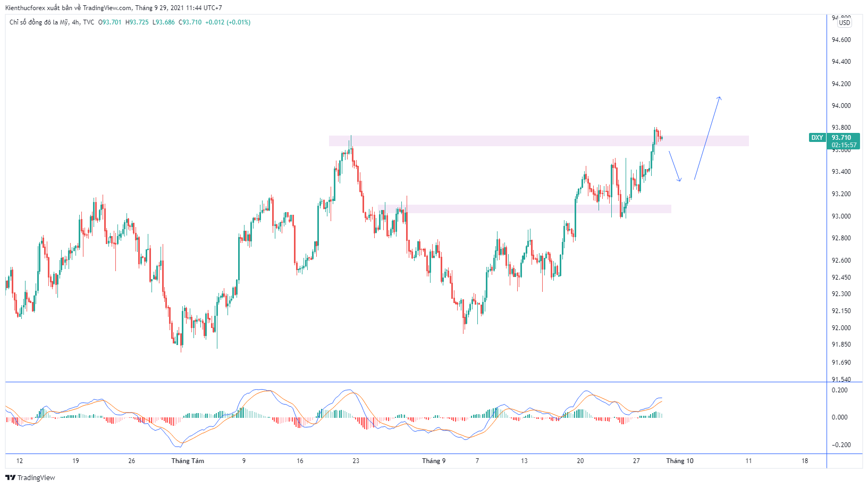868x487 pixels.
Task: Click the TradingView logo at the bottom
Action: pos(30,477)
